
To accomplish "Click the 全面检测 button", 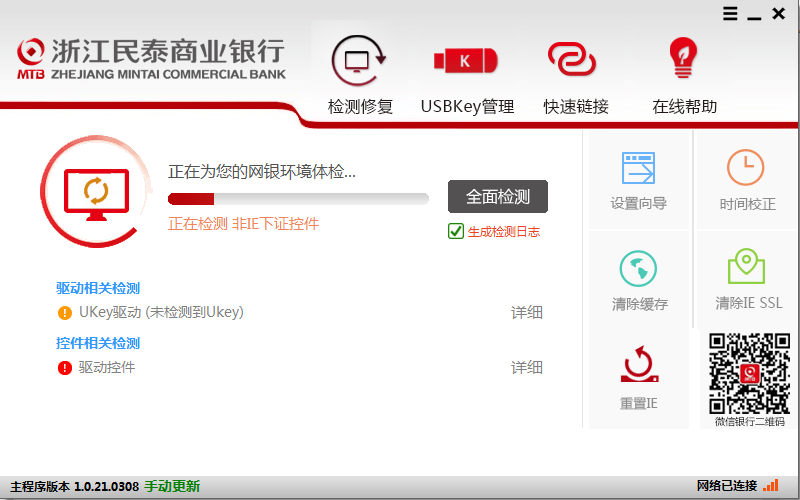I will (498, 196).
